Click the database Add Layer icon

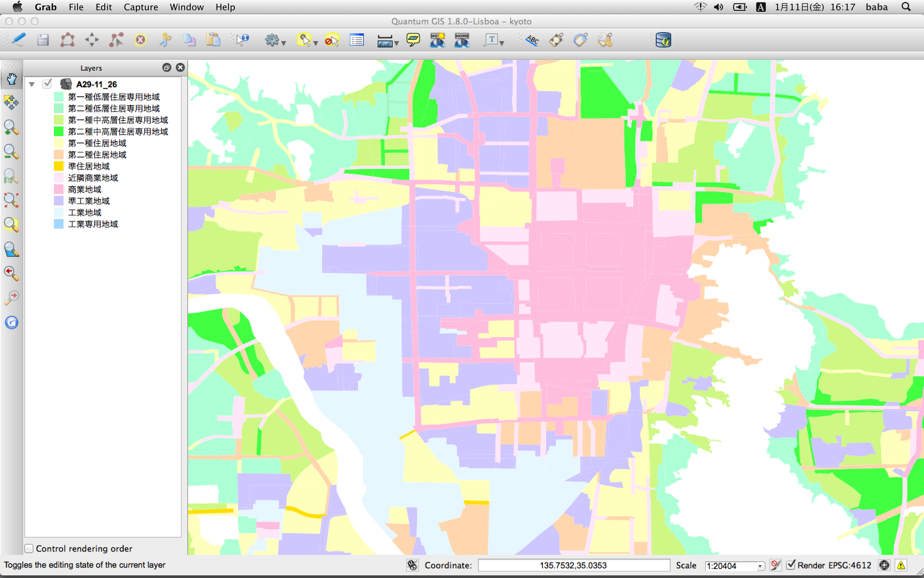point(663,40)
